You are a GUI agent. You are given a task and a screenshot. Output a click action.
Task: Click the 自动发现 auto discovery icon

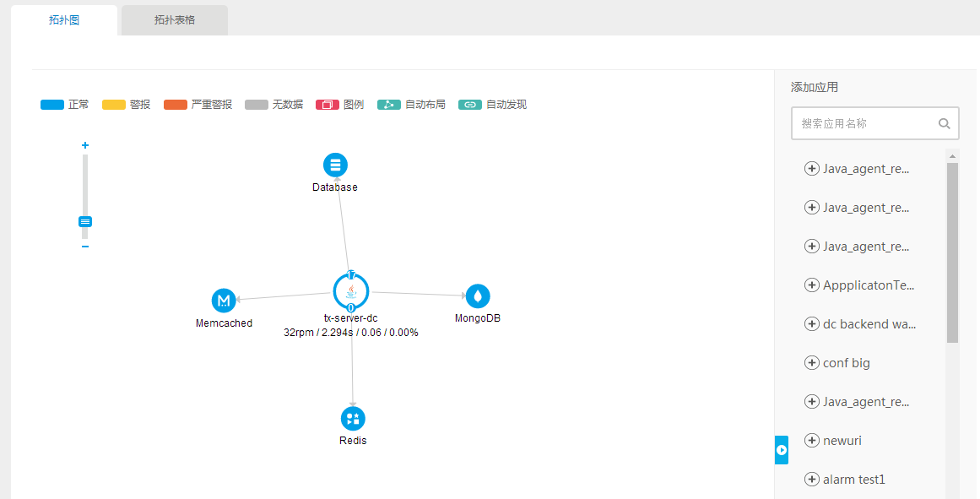tap(469, 105)
